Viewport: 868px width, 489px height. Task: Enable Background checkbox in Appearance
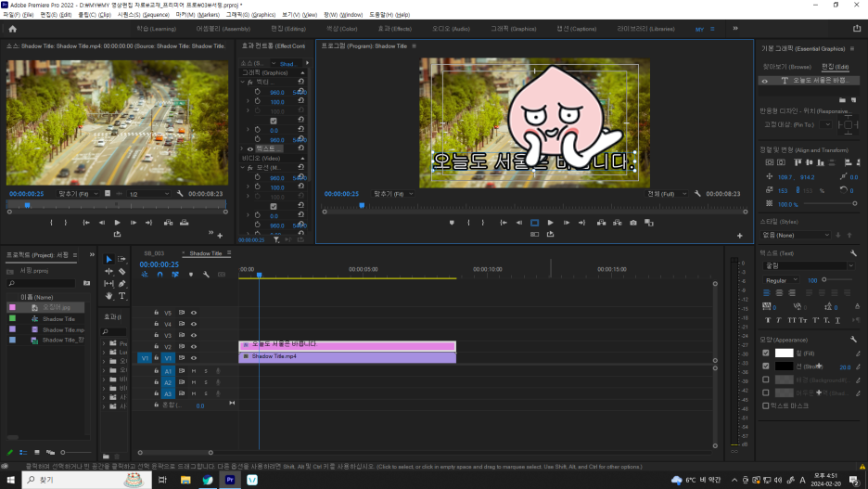click(766, 380)
